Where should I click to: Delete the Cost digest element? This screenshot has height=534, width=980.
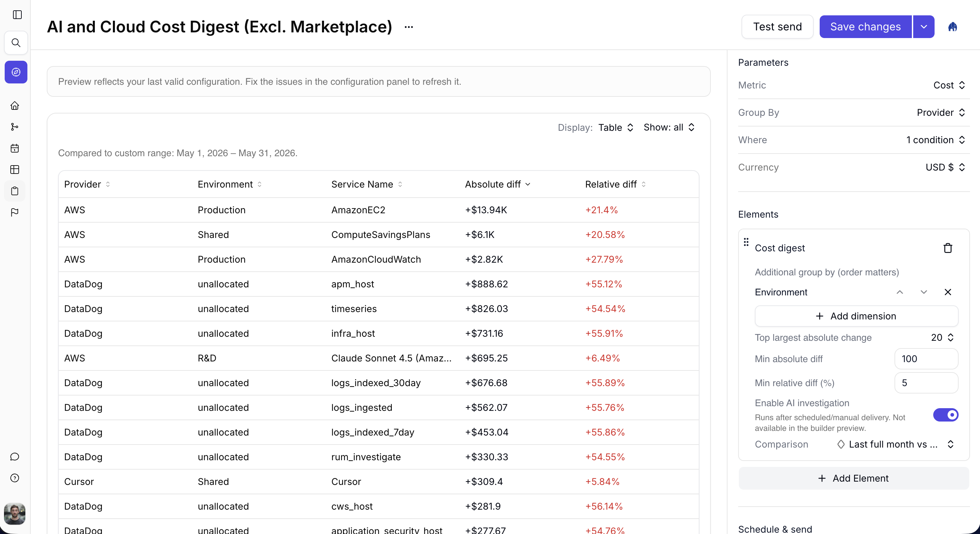[948, 248]
